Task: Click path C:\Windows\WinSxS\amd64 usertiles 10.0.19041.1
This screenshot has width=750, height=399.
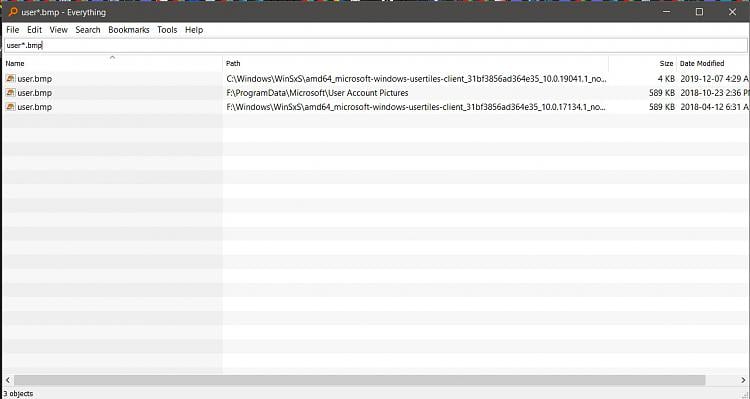Action: pyautogui.click(x=416, y=78)
